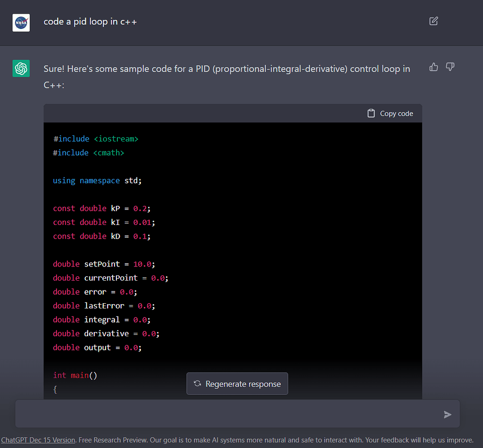Toggle thumbs down rating on the answer
The image size is (483, 448).
[x=450, y=67]
